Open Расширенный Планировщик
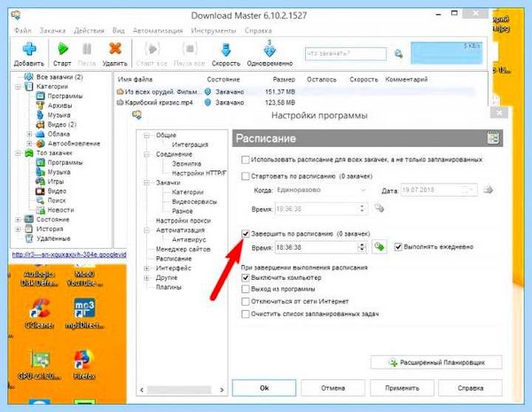 pos(436,362)
